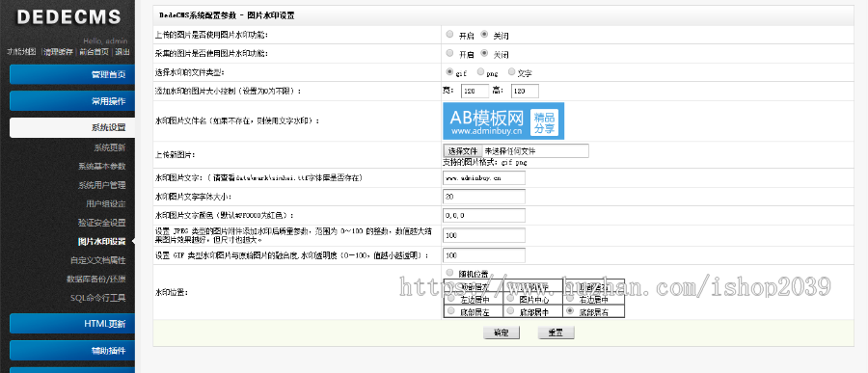This screenshot has width=868, height=373.
Task: Select 右边居中 watermark position
Action: coord(570,298)
